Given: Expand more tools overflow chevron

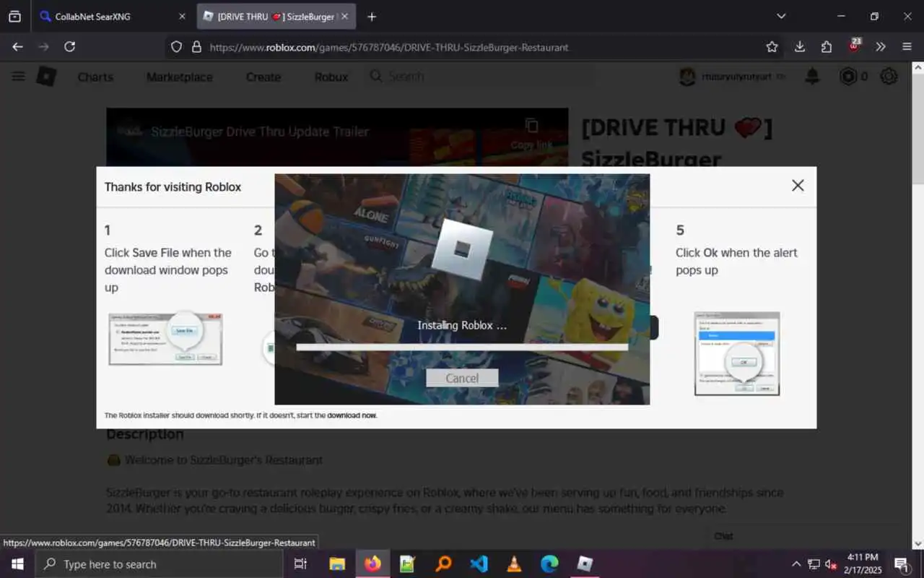Looking at the screenshot, I should tap(881, 47).
